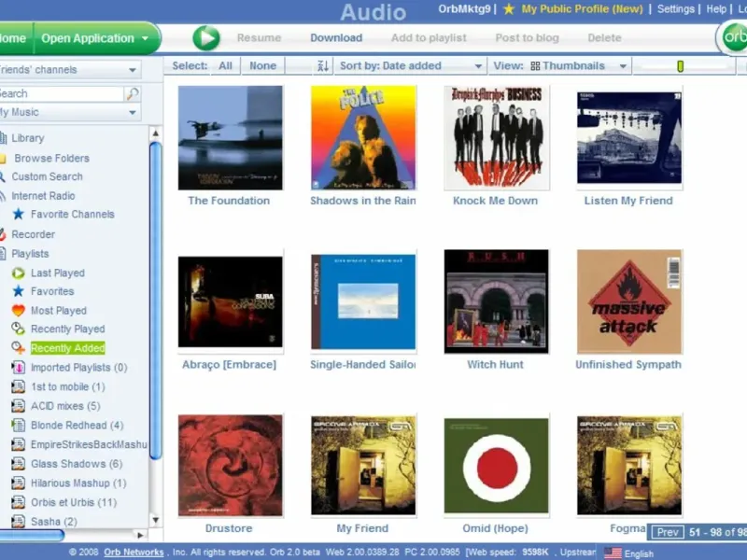Click the Recently Added icon
Viewport: 747px width, 560px height.
click(18, 348)
